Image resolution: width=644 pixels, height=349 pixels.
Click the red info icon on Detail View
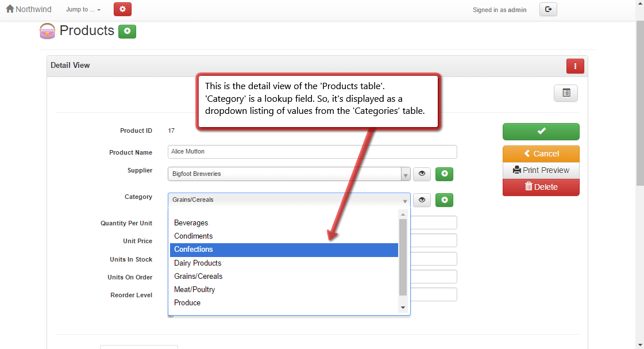tap(575, 66)
